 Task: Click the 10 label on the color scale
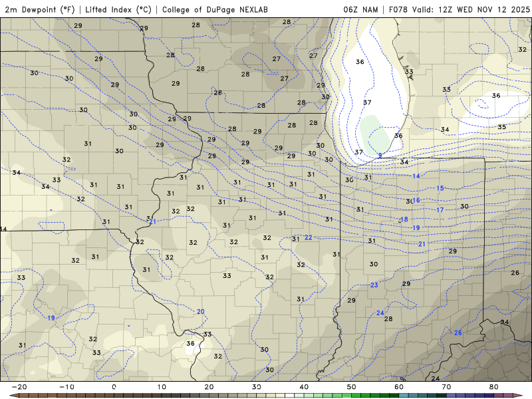click(162, 387)
